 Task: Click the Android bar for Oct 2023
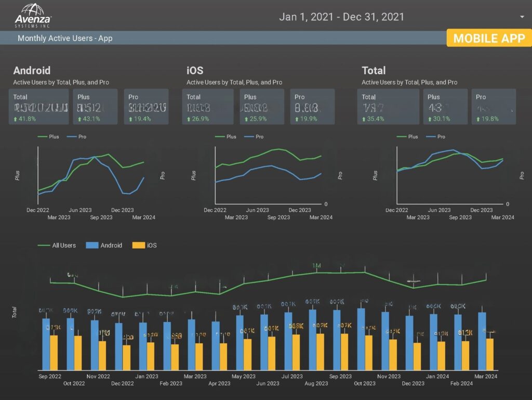361,339
